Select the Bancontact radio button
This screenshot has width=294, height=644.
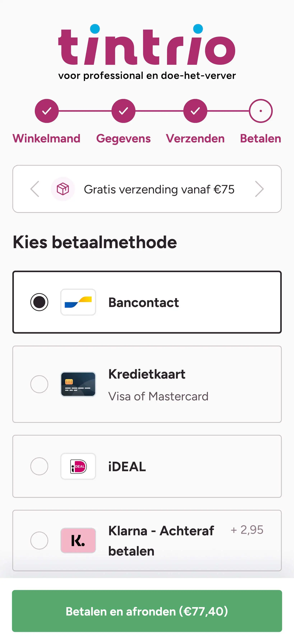[39, 302]
